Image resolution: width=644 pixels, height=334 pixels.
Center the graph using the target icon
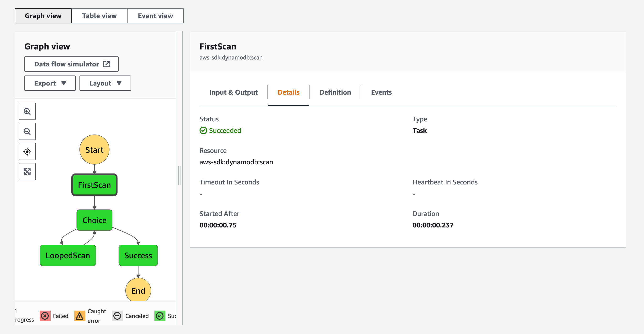tap(27, 152)
